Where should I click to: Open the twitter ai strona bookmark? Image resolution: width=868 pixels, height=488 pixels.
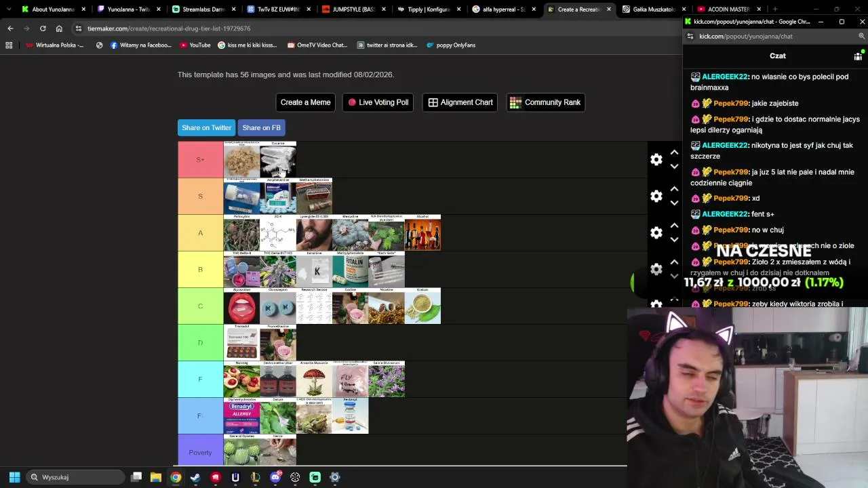[387, 45]
